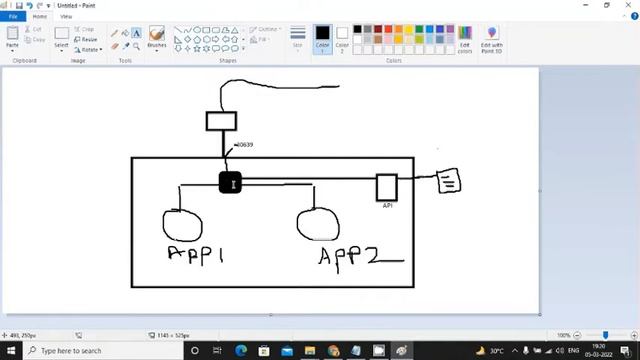Open the File menu

pos(13,16)
